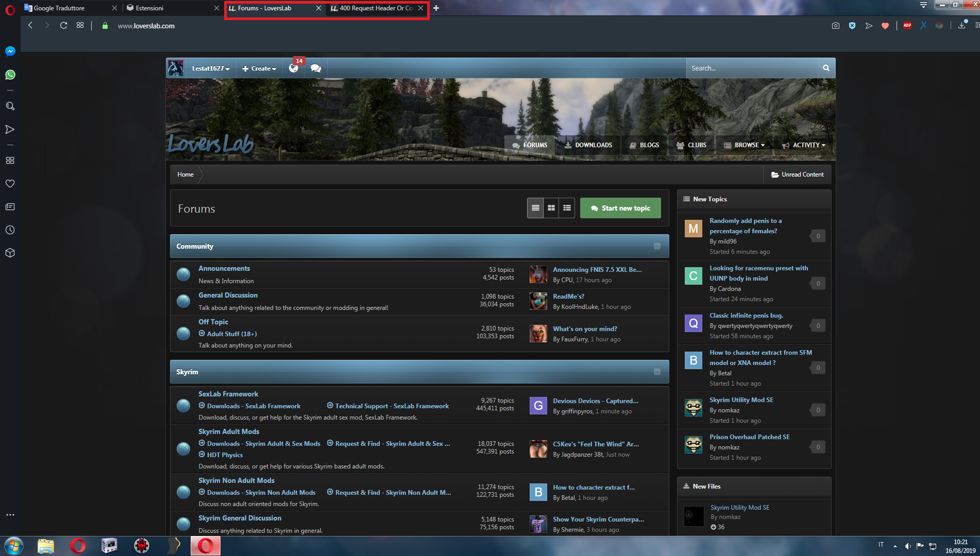This screenshot has height=556, width=980.
Task: Open the Speed Dial start page button
Action: (x=80, y=25)
